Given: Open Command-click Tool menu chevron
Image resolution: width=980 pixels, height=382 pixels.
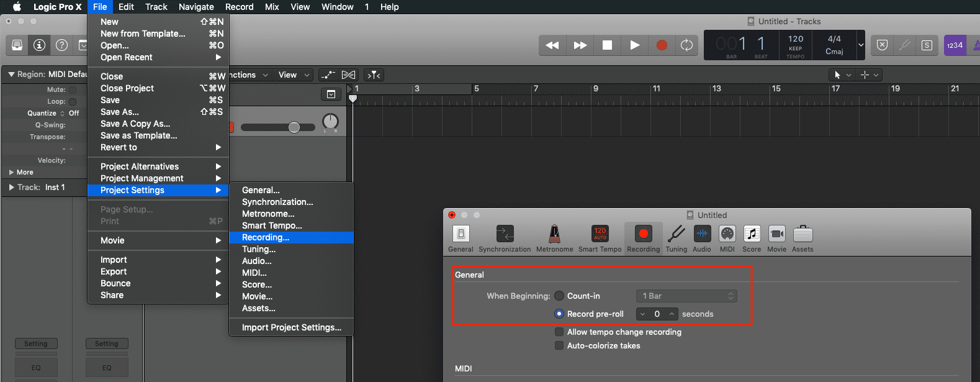Looking at the screenshot, I should click(876, 75).
